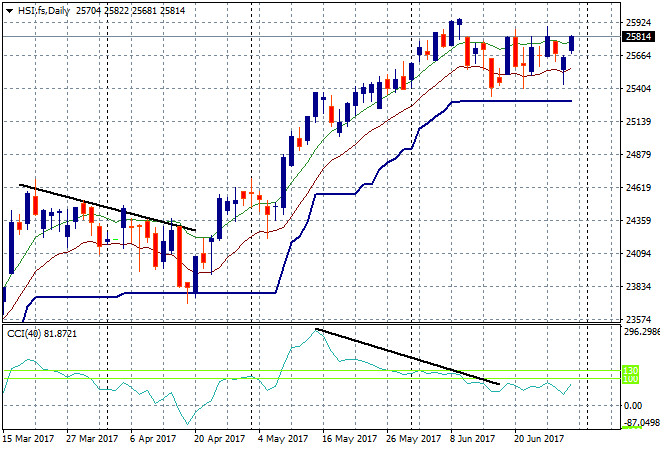Click the last blue candlestick on the right

click(x=572, y=44)
